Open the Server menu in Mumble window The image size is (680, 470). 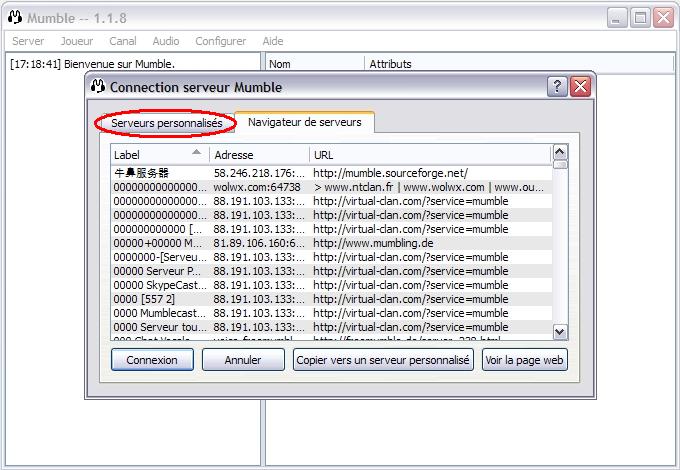[28, 41]
